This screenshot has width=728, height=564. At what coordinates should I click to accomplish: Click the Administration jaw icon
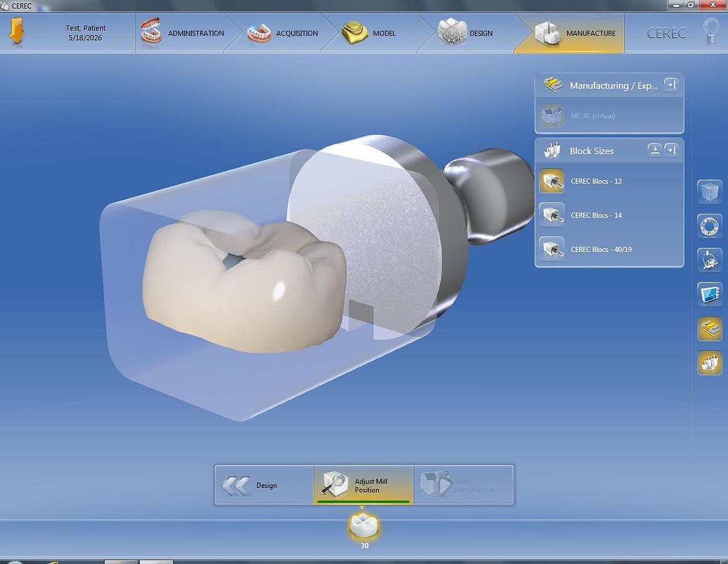coord(150,31)
